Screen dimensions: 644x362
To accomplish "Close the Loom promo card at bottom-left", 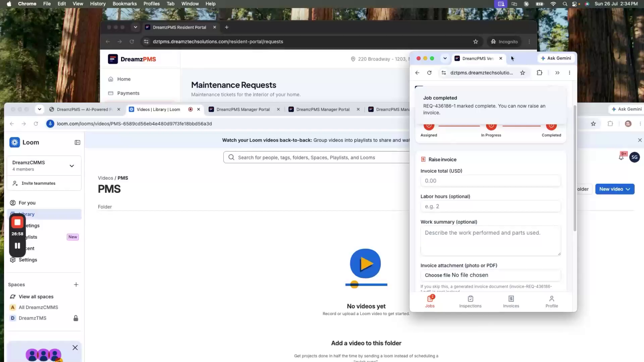I will (75, 348).
